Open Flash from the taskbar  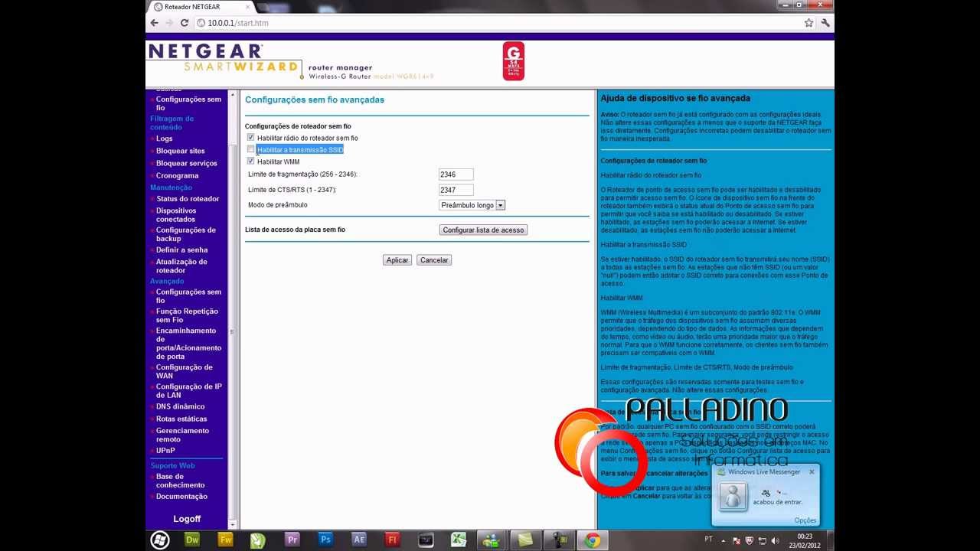click(392, 540)
